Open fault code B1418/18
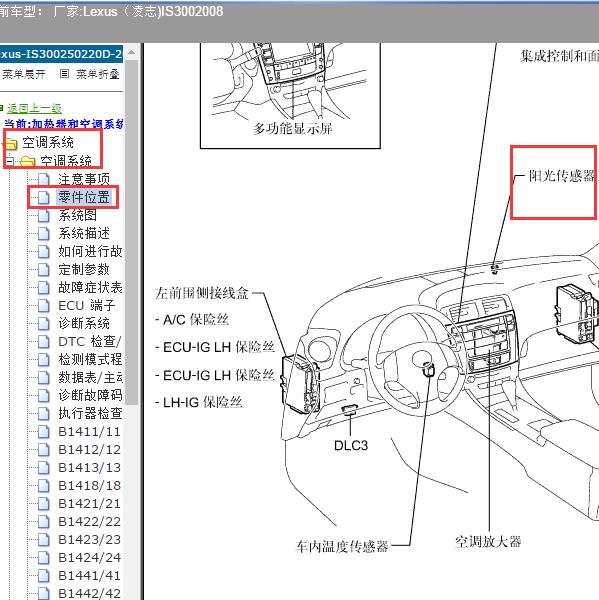Image resolution: width=599 pixels, height=600 pixels. tap(90, 485)
